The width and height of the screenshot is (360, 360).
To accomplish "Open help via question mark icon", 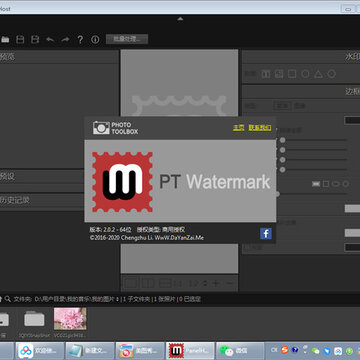I will (x=80, y=40).
